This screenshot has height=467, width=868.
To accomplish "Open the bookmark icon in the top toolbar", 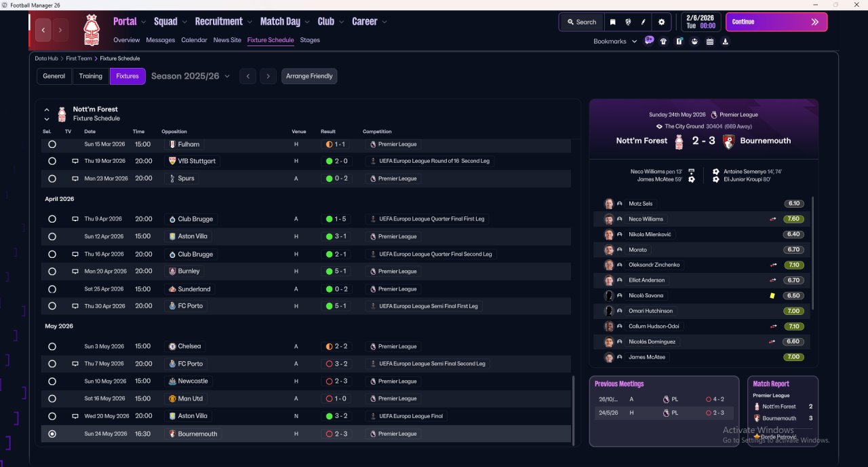I will (612, 22).
